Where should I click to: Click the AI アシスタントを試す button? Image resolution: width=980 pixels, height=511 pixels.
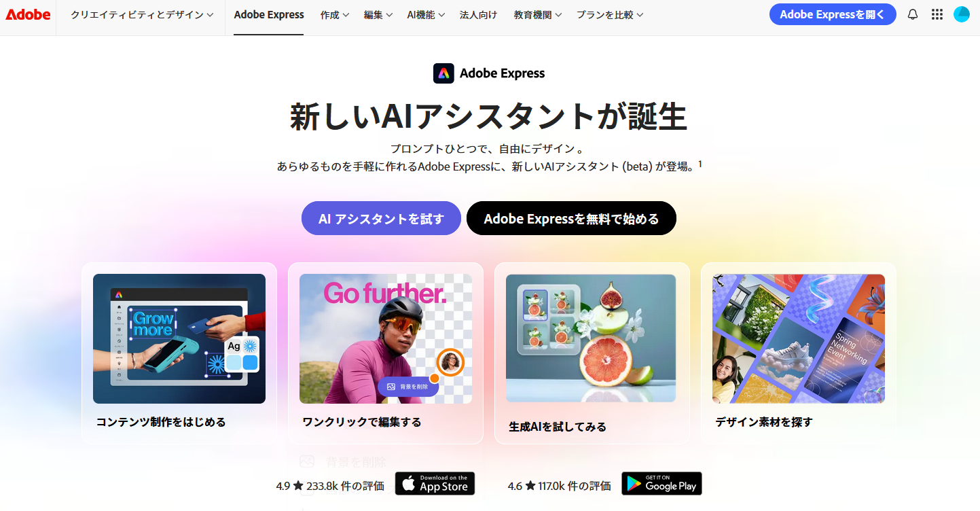tap(381, 218)
